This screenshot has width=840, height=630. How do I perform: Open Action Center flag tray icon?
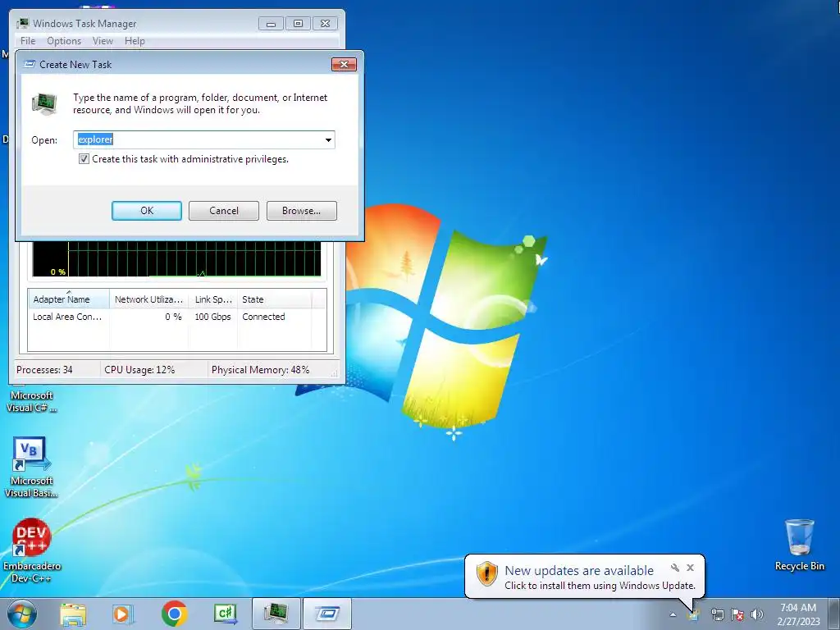[737, 614]
